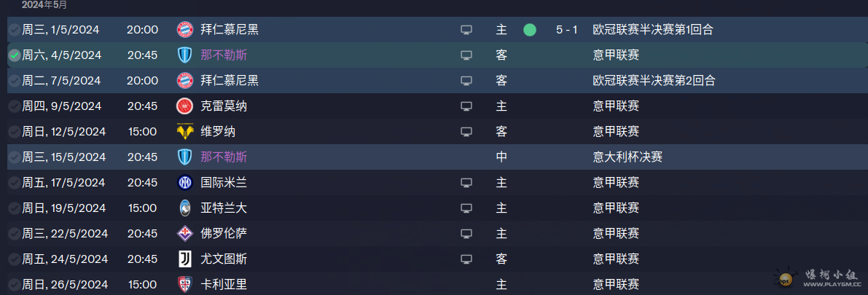Click the Inter Milan club crest
868x295 pixels.
184,183
